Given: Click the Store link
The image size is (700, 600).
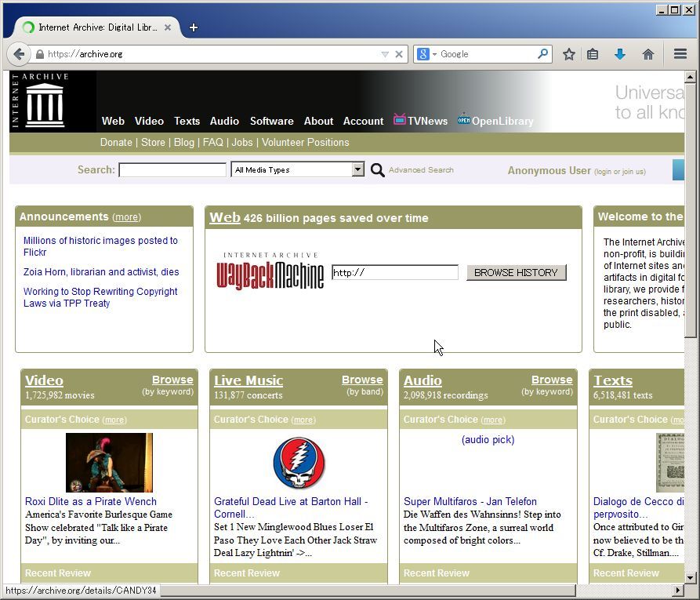Looking at the screenshot, I should point(153,143).
